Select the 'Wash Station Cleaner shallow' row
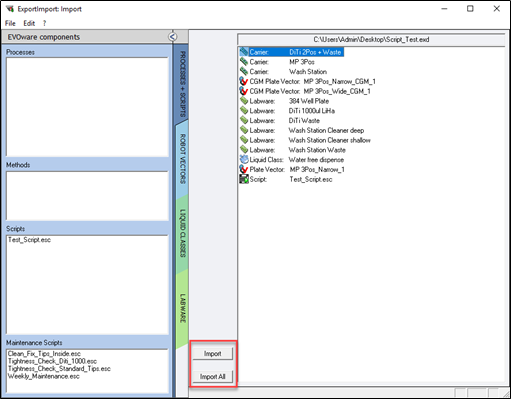 point(305,140)
